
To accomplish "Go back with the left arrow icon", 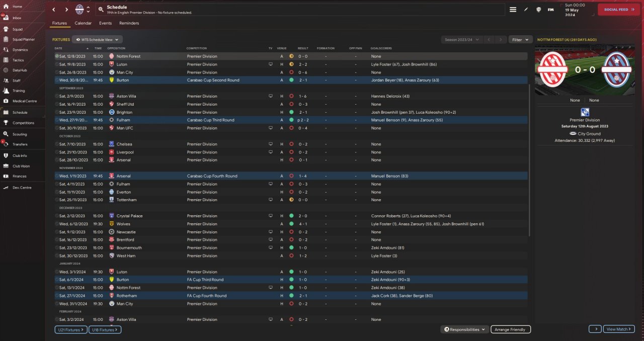I will [54, 10].
